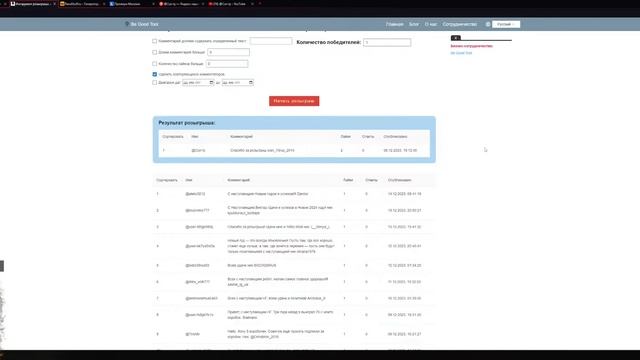The image size is (640, 360).
Task: Click 'Имя' header in the result table
Action: point(195,136)
